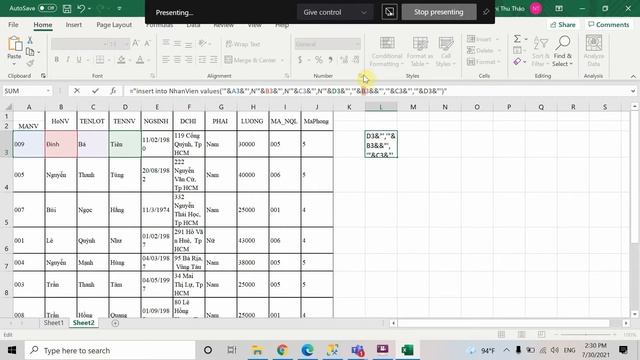Click the New Sheet plus icon
This screenshot has height=360, width=640.
click(116, 323)
